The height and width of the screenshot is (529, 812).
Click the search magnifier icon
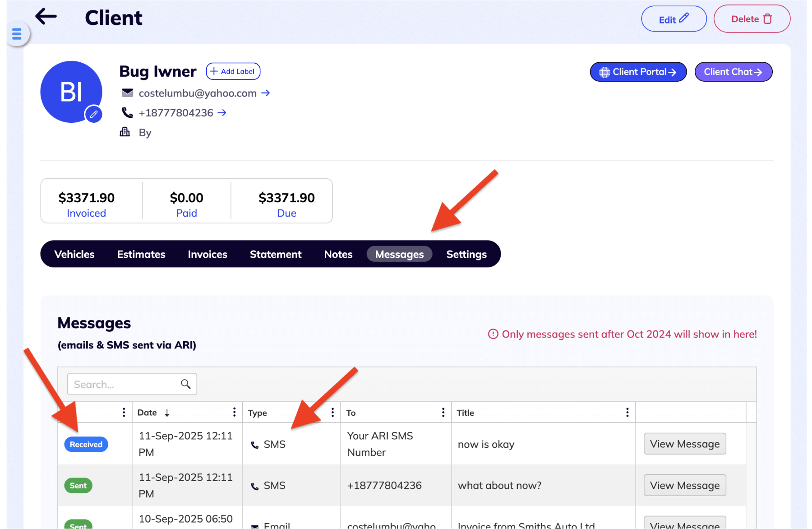coord(185,384)
